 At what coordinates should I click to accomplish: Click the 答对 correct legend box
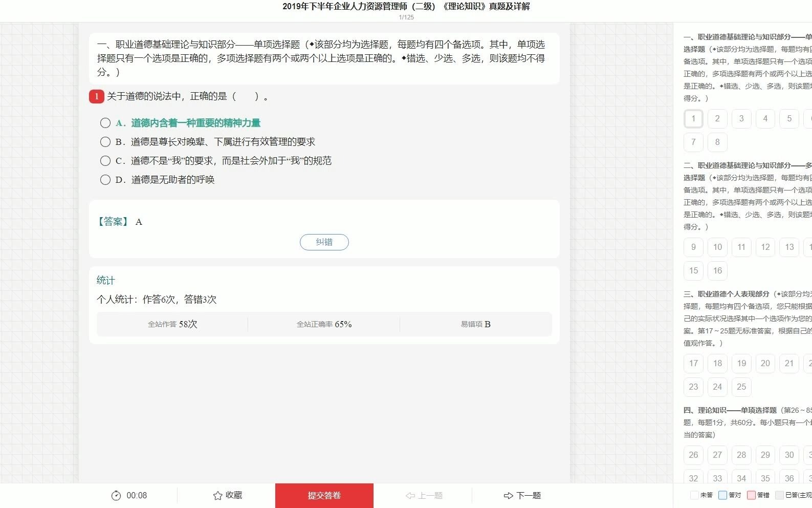pyautogui.click(x=722, y=495)
